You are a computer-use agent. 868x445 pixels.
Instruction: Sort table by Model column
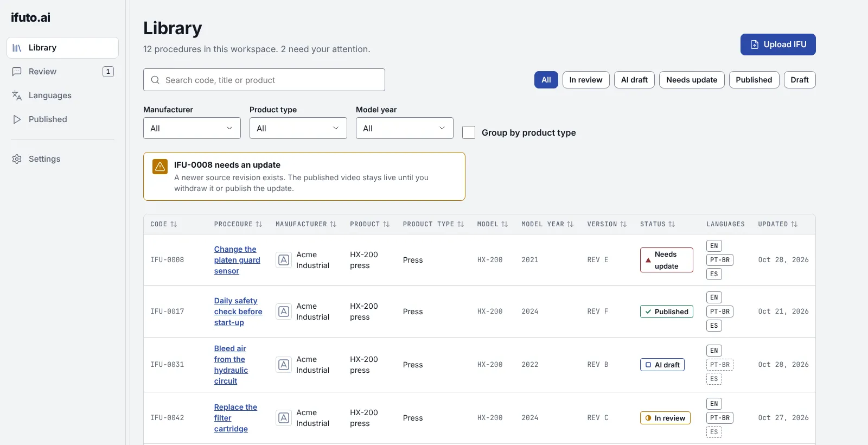coord(493,224)
